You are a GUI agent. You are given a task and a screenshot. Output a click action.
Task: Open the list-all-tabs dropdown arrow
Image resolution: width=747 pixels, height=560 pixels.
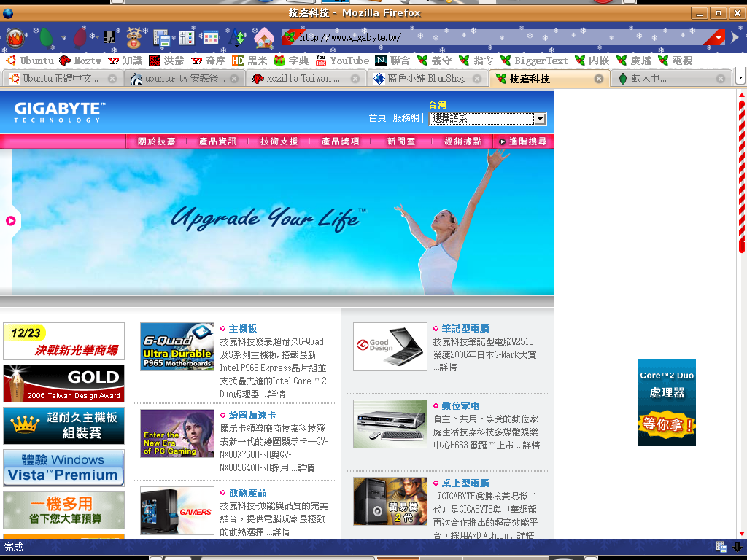(x=740, y=78)
